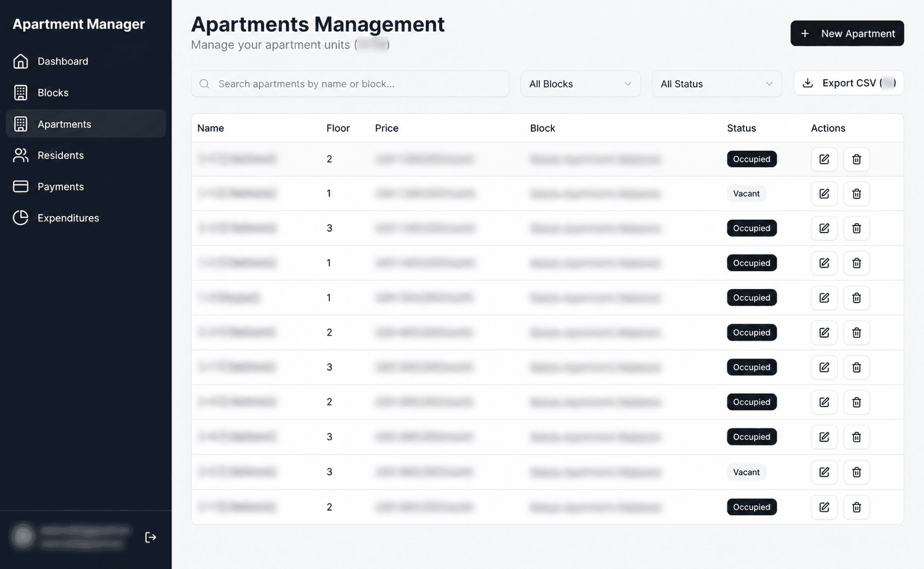924x569 pixels.
Task: Click the trash icon in the last table row
Action: 856,507
